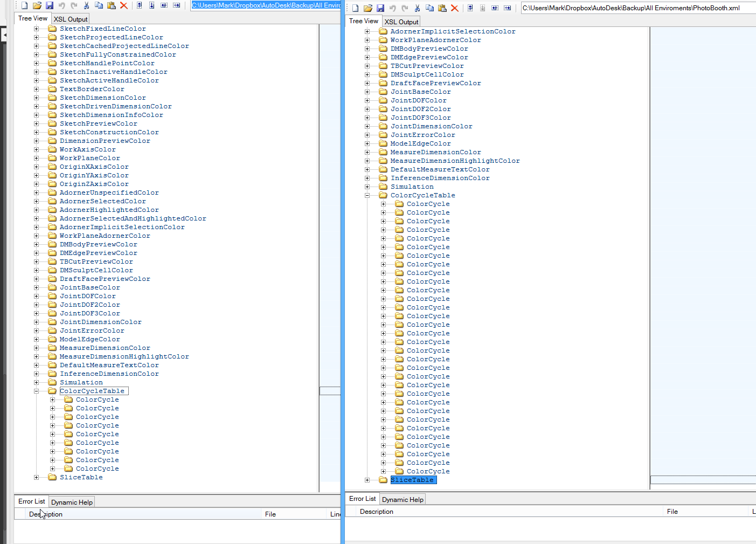Collapse ColorCycleTable node in left window
The image size is (756, 544).
36,391
